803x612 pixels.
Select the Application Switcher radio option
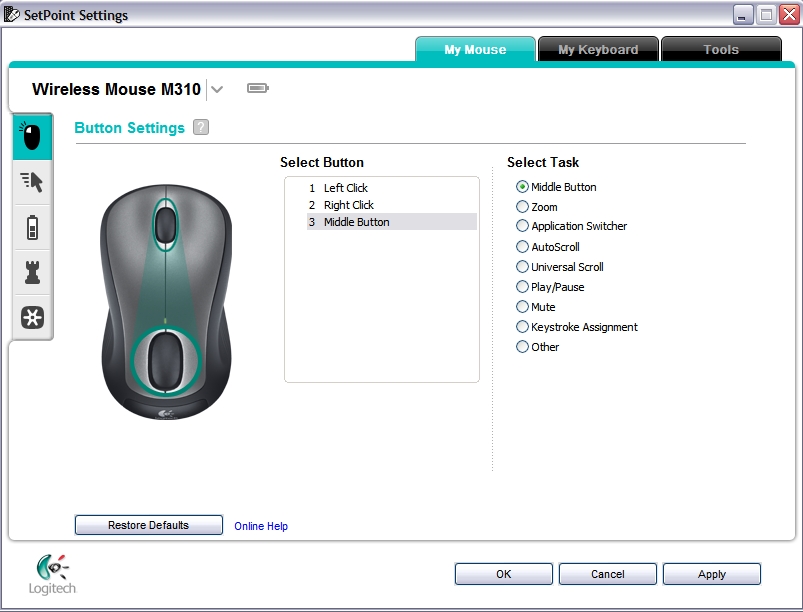(x=522, y=226)
